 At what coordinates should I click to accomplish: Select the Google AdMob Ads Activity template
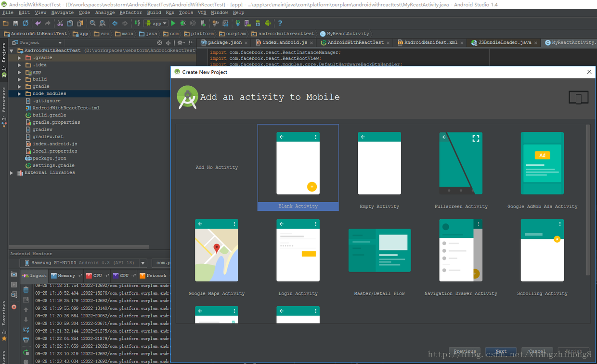coord(542,168)
